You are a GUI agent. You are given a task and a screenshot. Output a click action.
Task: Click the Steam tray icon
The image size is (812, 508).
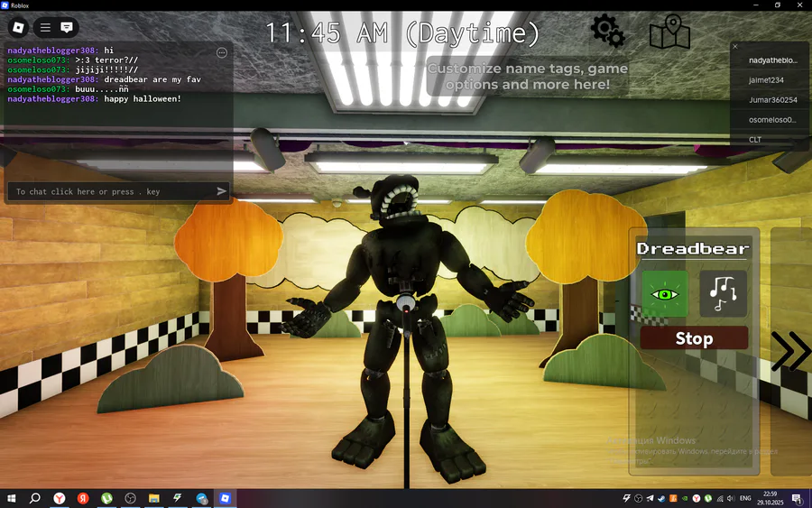click(x=661, y=498)
